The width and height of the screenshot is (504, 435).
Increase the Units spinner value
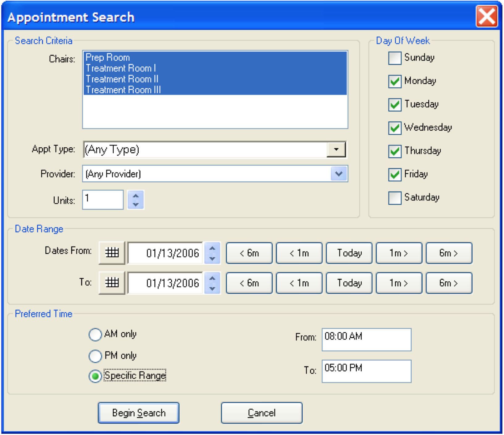[x=136, y=196]
